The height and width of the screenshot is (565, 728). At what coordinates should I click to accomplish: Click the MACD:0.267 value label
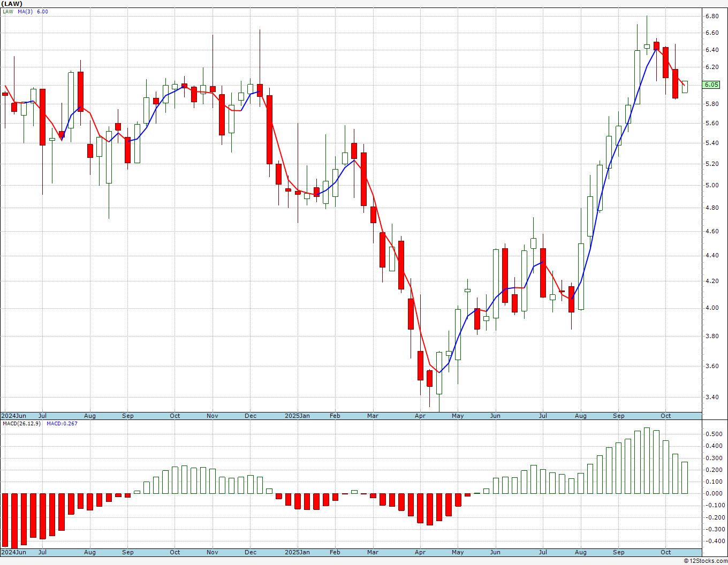click(x=62, y=423)
